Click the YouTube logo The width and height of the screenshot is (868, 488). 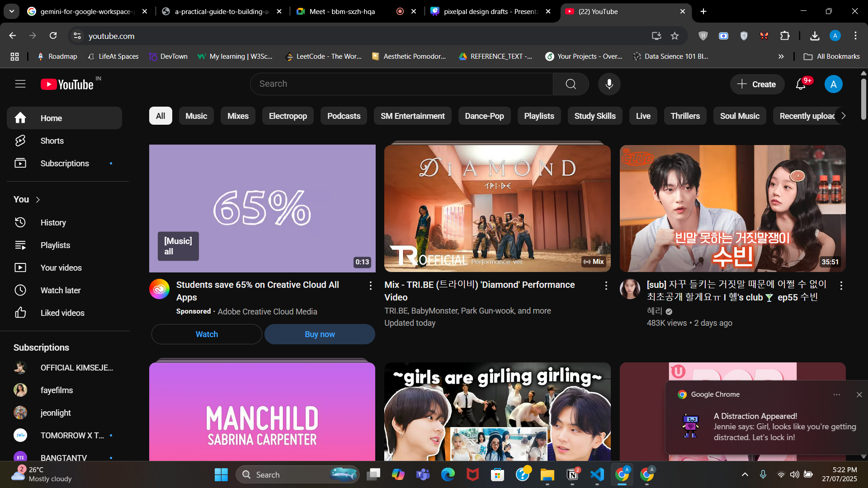[x=67, y=84]
